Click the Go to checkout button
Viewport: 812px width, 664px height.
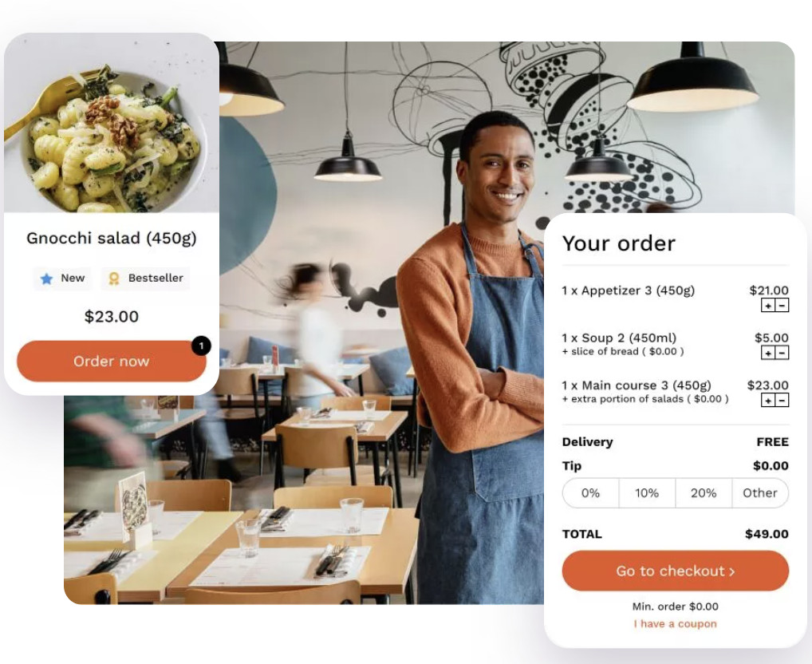(676, 571)
